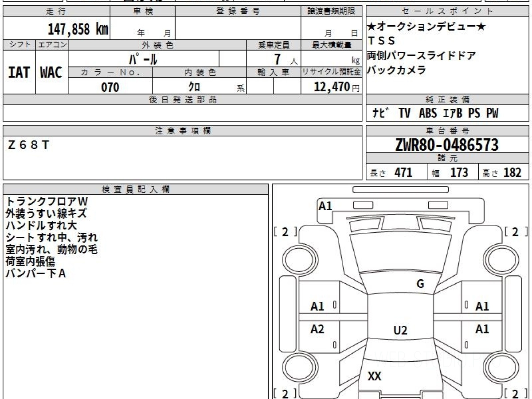
Task: Click the ナビ equipment item
Action: (381, 113)
